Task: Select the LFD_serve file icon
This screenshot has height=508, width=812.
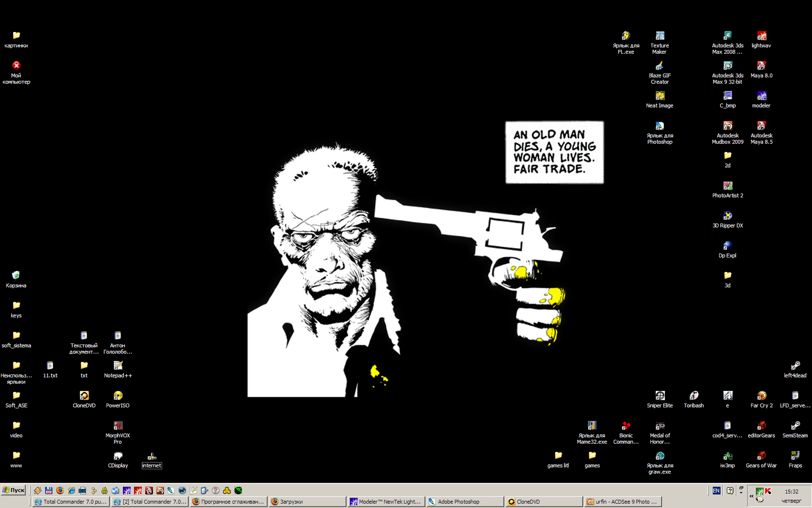Action: [x=795, y=400]
